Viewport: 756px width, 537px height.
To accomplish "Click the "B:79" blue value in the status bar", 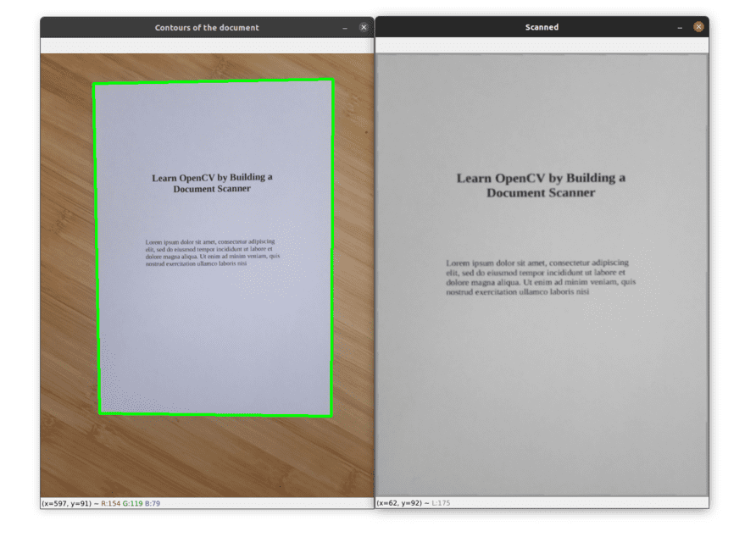I will 153,503.
